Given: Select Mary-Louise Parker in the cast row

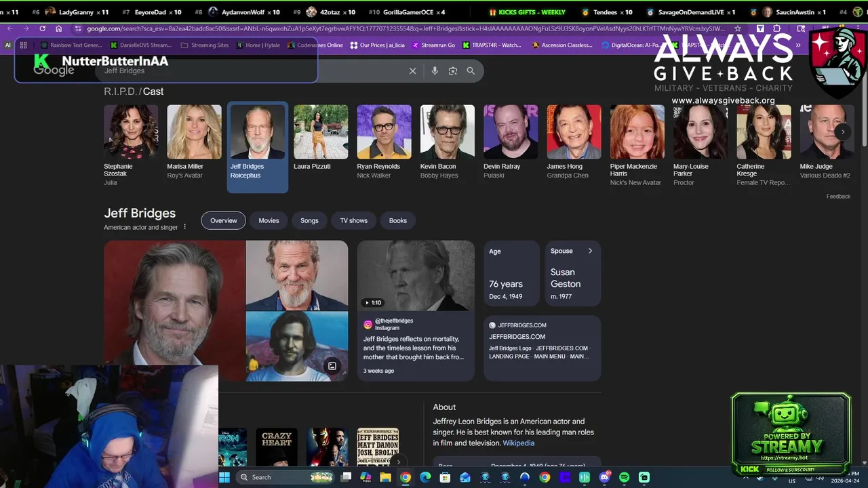Looking at the screenshot, I should 700,146.
